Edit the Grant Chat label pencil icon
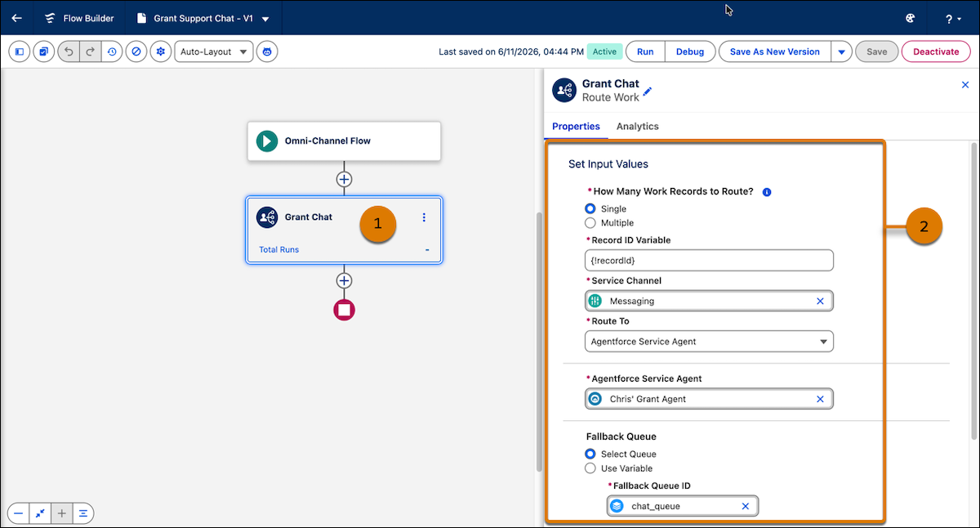This screenshot has height=528, width=980. pyautogui.click(x=648, y=92)
